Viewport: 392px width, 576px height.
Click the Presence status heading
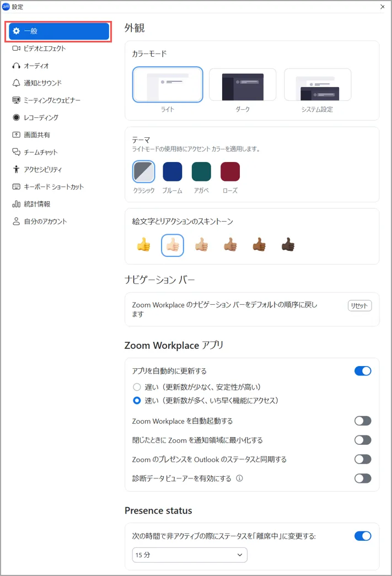pyautogui.click(x=158, y=510)
